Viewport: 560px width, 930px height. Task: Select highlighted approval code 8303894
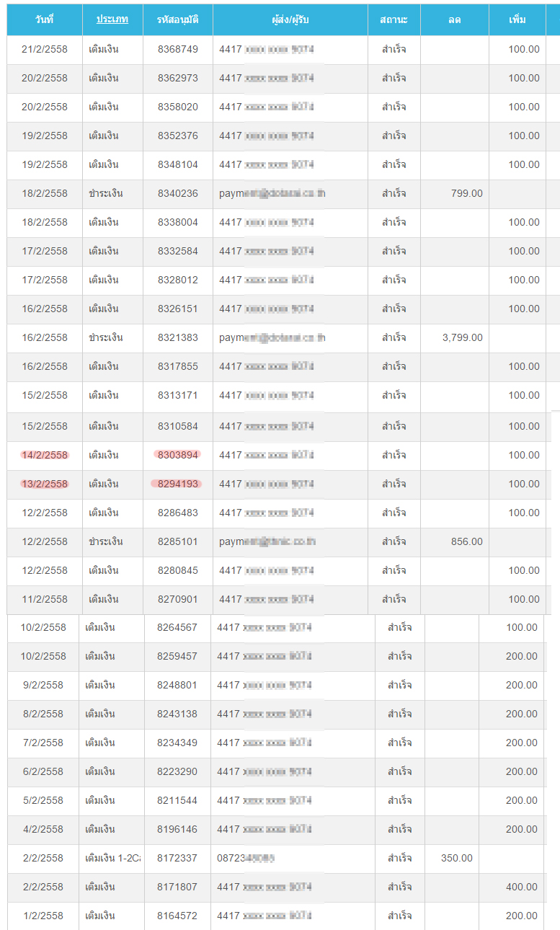click(x=177, y=455)
